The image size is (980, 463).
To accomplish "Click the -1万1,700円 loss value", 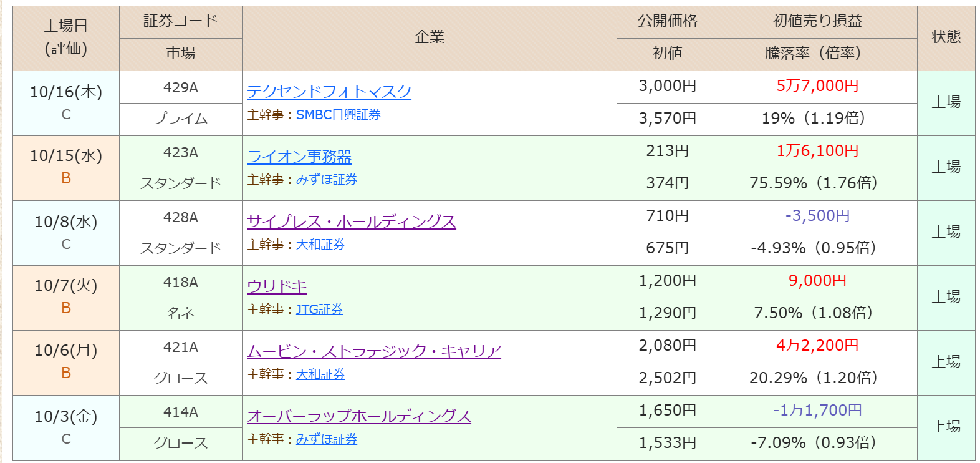I will 817,411.
